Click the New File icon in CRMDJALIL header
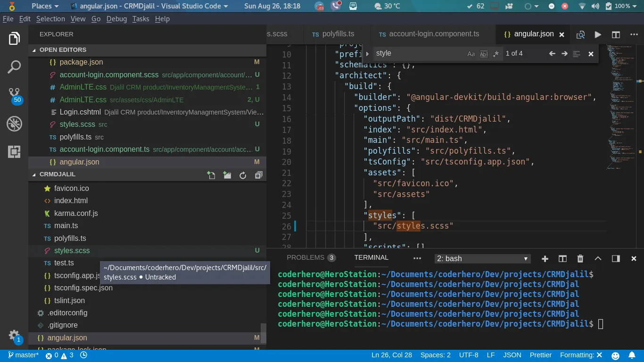The width and height of the screenshot is (644, 362). (x=211, y=175)
